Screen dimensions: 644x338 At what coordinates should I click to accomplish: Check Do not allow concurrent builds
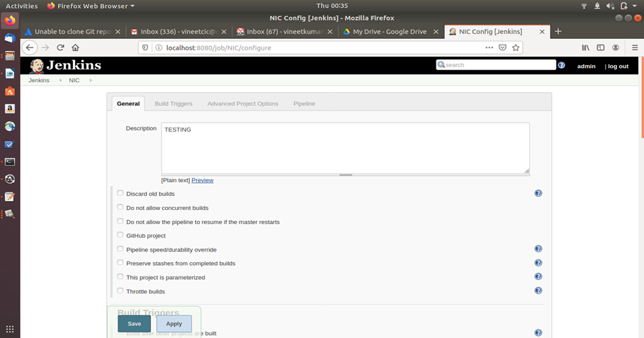click(120, 207)
